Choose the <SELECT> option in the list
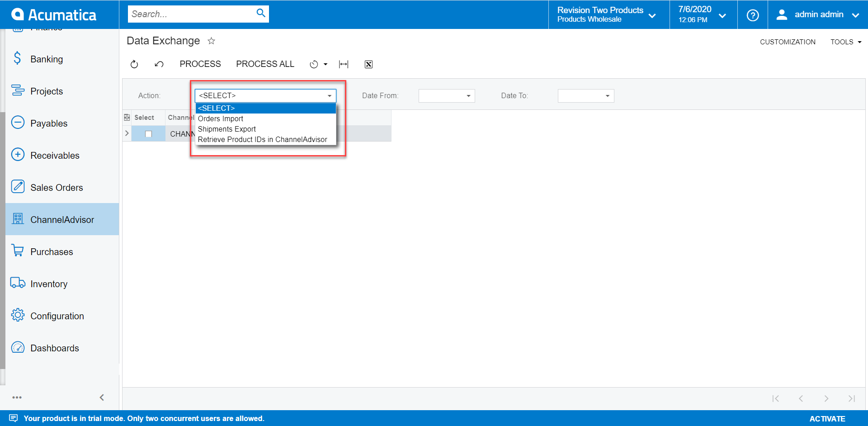The height and width of the screenshot is (426, 868). tap(266, 108)
